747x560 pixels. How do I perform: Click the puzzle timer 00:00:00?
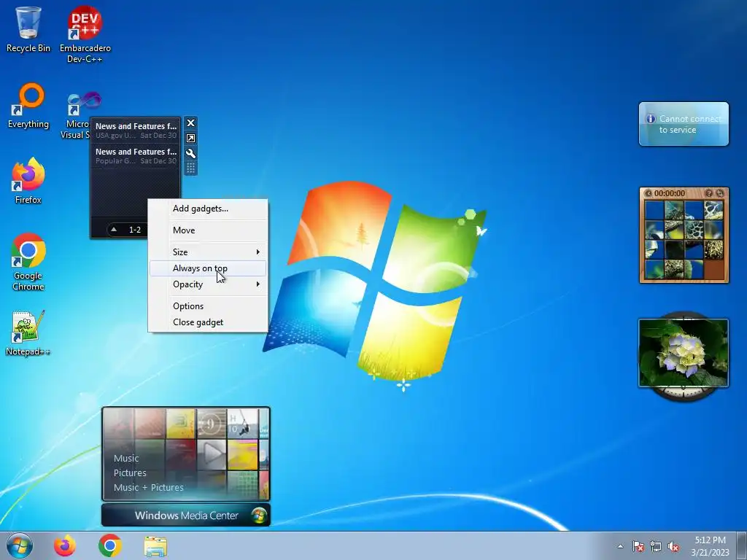coord(670,193)
